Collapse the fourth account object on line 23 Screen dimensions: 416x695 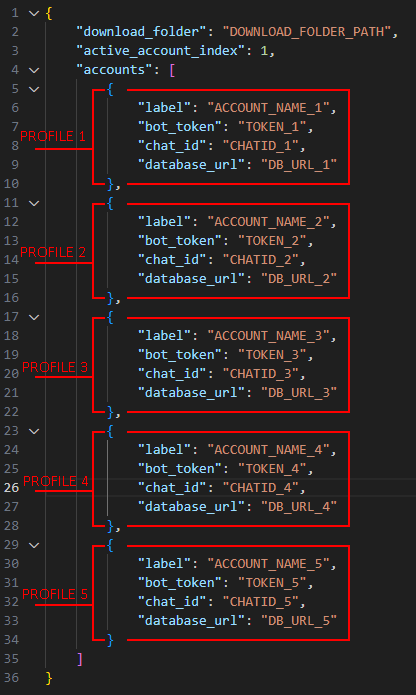(34, 431)
